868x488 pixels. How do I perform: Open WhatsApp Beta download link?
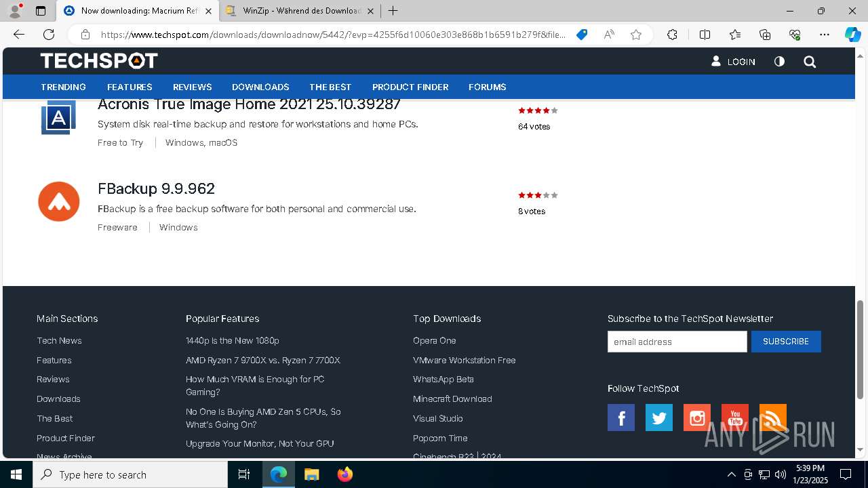(x=443, y=379)
